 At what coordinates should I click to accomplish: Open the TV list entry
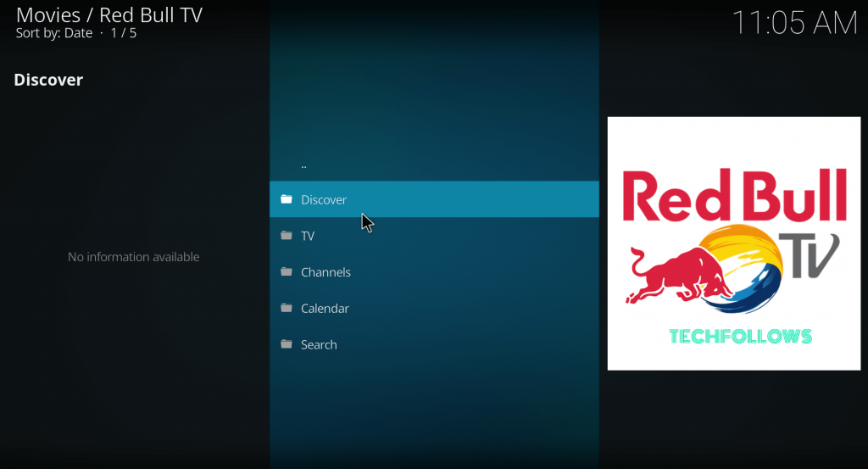point(434,235)
